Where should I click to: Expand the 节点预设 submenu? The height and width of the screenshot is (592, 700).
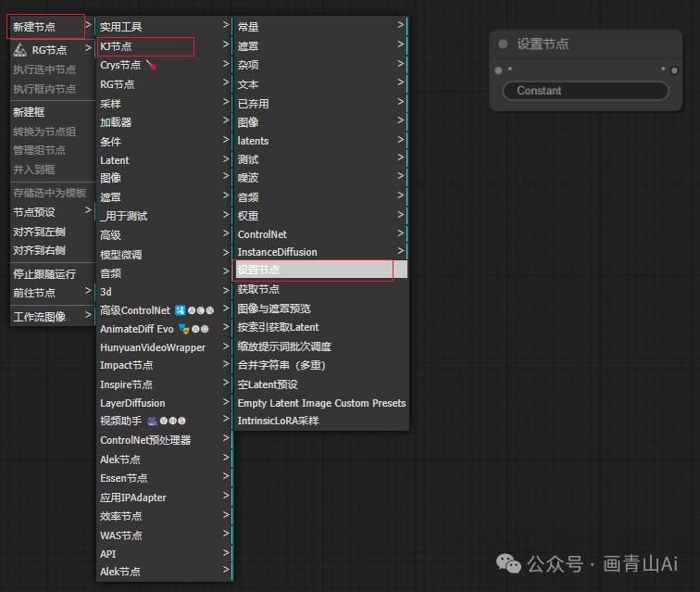tap(52, 212)
